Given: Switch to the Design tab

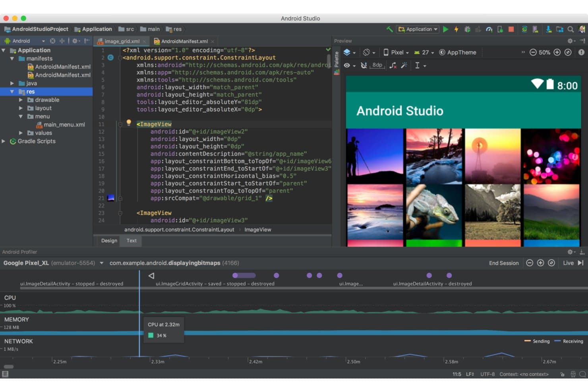Looking at the screenshot, I should (x=109, y=241).
